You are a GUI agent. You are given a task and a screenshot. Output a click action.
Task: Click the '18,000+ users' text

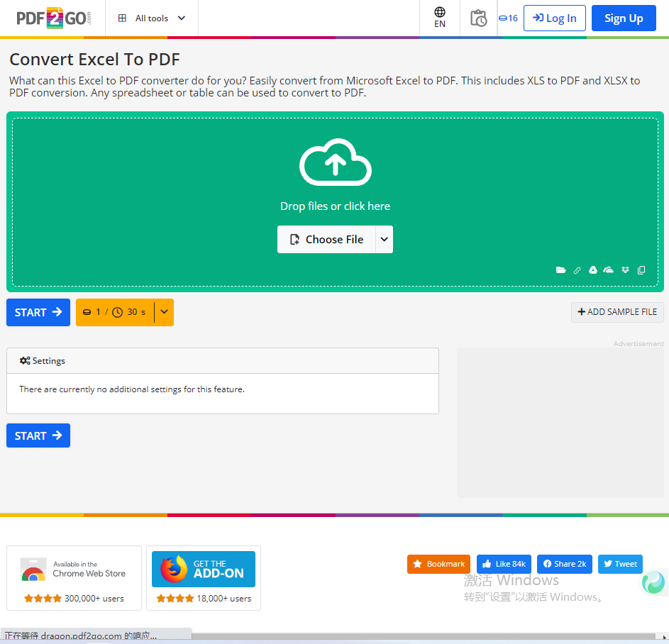click(x=223, y=599)
